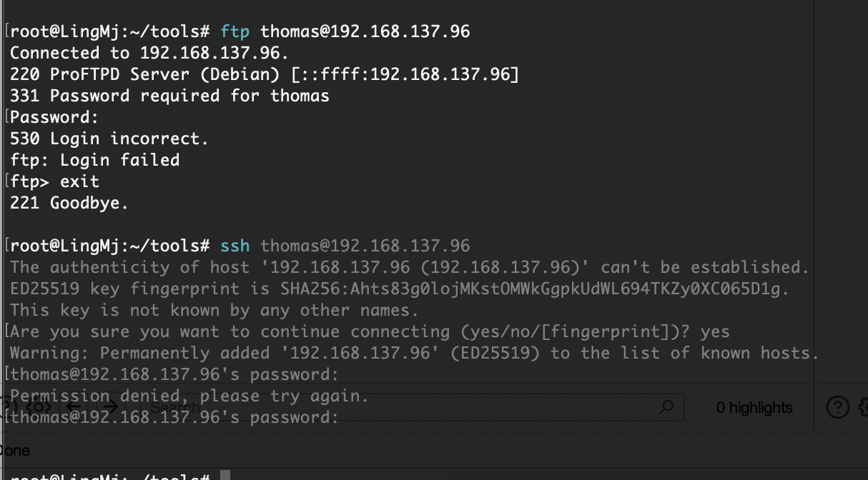This screenshot has height=480, width=868.
Task: Click the 0 highlights label
Action: [754, 408]
